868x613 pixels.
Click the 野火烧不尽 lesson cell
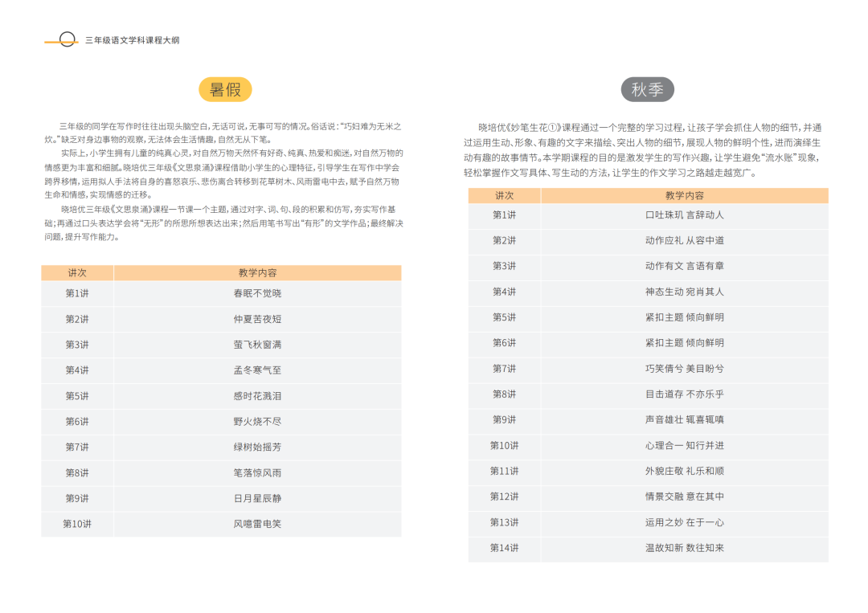[x=257, y=422]
